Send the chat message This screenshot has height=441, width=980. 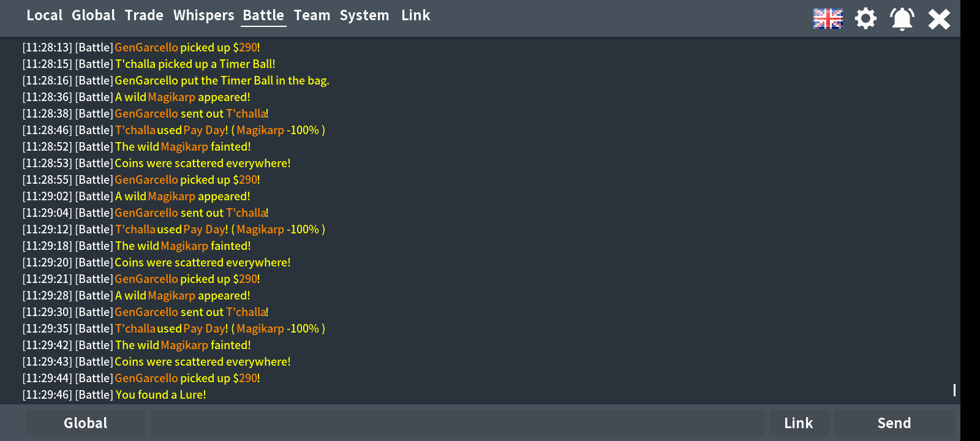click(894, 423)
